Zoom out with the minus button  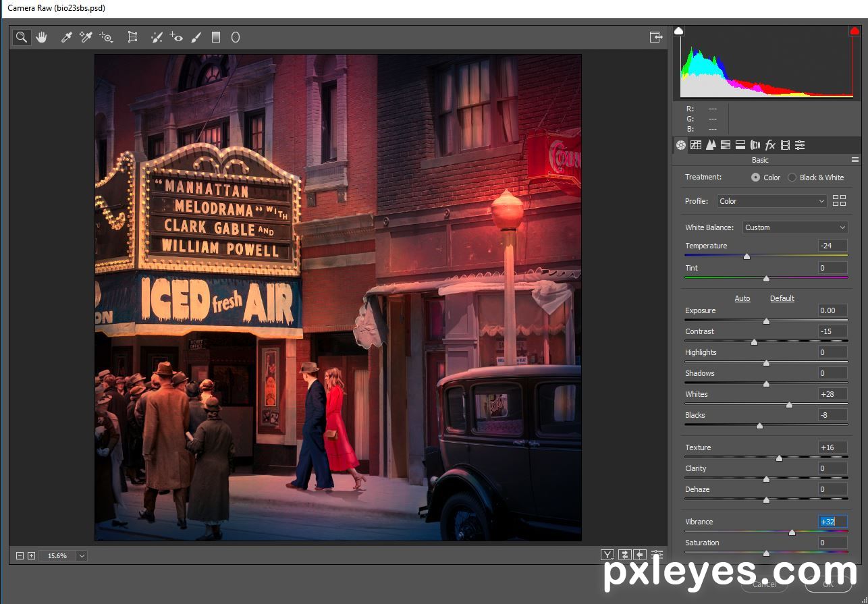click(20, 555)
